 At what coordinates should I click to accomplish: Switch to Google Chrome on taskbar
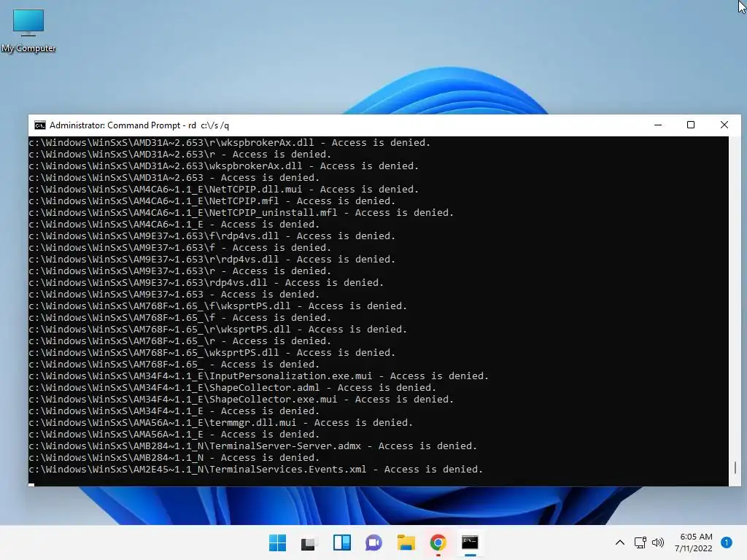tap(438, 542)
